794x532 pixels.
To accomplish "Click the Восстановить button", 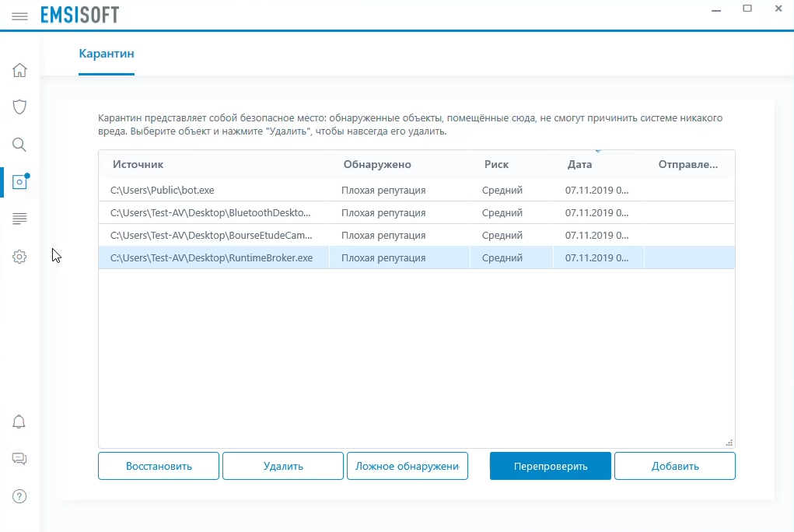I will click(x=159, y=466).
